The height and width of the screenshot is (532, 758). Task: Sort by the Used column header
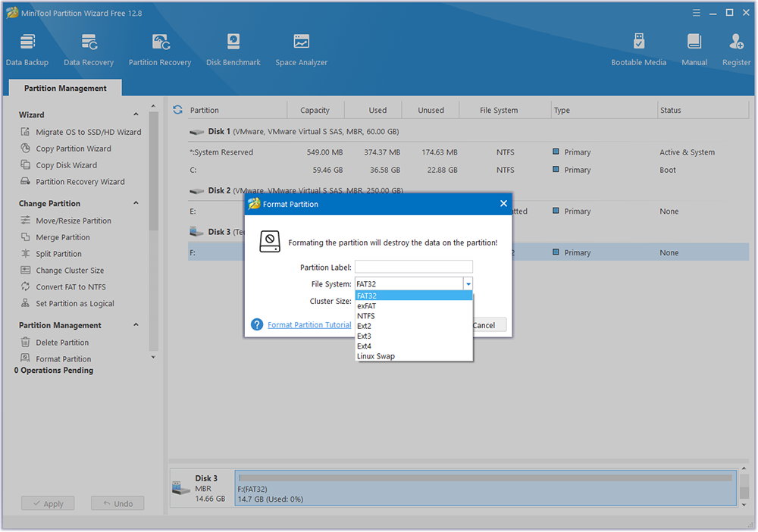(x=373, y=110)
